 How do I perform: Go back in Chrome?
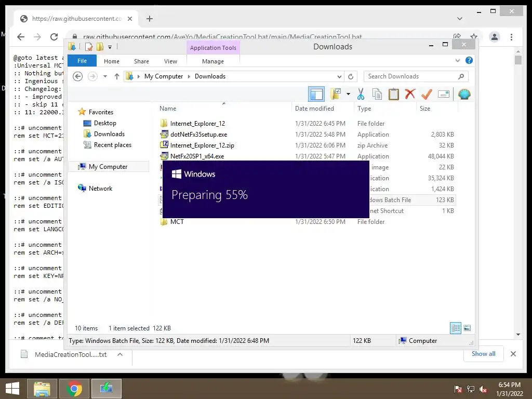(21, 37)
